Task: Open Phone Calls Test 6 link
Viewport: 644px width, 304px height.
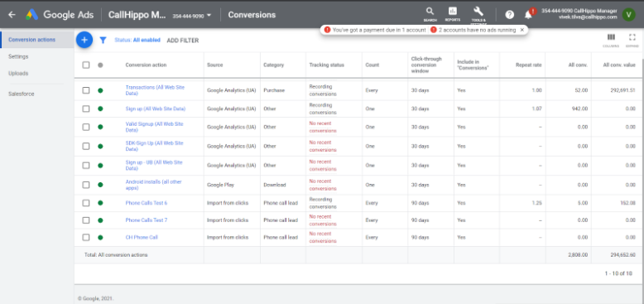Action: click(147, 203)
